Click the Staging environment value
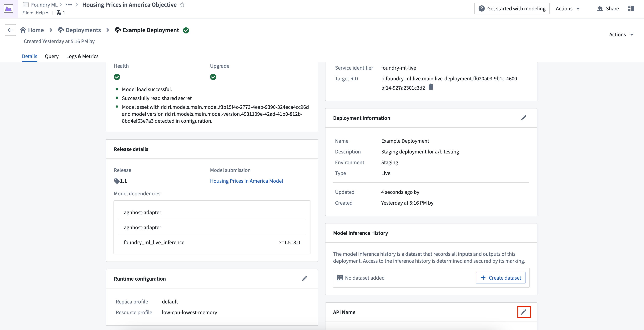The image size is (644, 330). click(x=390, y=162)
